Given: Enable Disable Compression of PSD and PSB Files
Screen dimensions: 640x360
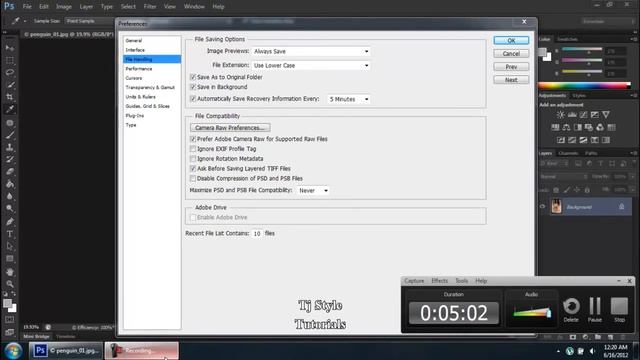Looking at the screenshot, I should [193, 178].
